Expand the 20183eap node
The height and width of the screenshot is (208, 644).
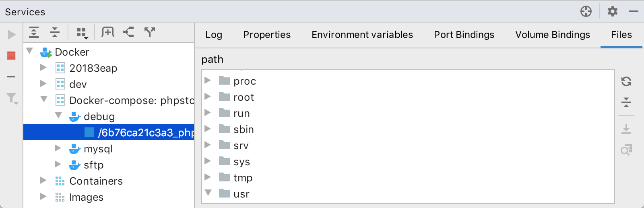[x=43, y=68]
